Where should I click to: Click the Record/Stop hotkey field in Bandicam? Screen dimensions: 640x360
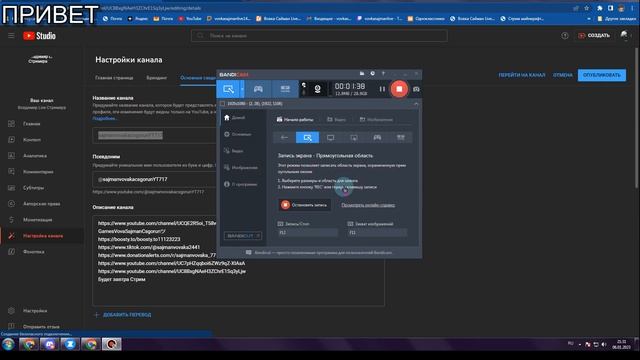[308, 232]
